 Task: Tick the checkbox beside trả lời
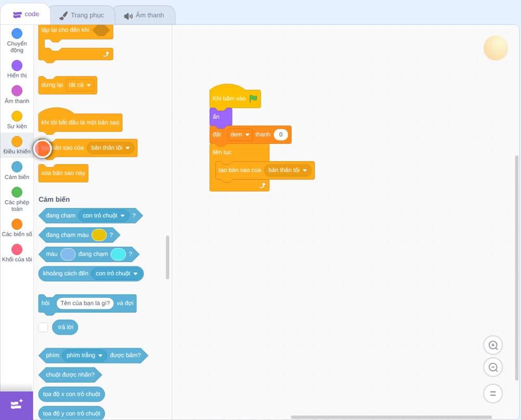pyautogui.click(x=43, y=327)
